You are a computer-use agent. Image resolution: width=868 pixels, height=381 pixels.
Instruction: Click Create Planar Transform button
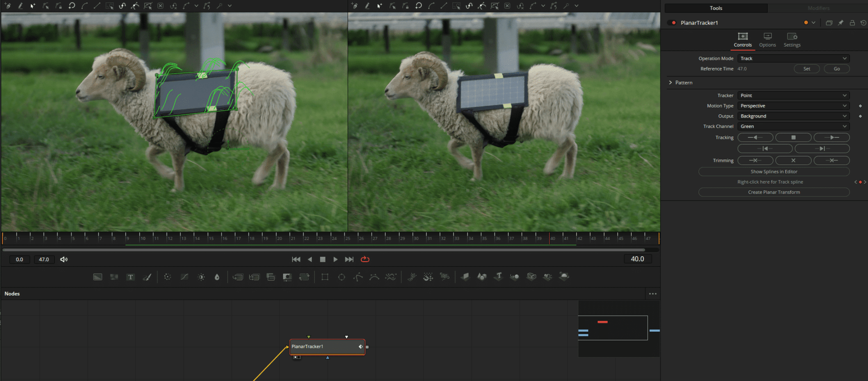[x=774, y=192]
